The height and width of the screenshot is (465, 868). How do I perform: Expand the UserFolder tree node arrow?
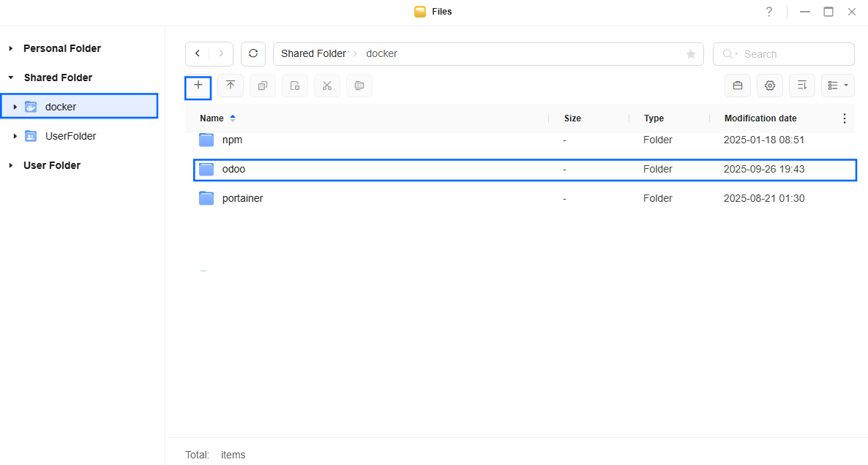pyautogui.click(x=15, y=136)
